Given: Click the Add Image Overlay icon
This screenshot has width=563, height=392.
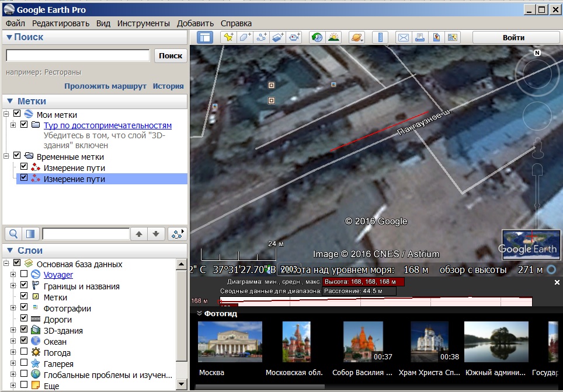Looking at the screenshot, I should (278, 37).
